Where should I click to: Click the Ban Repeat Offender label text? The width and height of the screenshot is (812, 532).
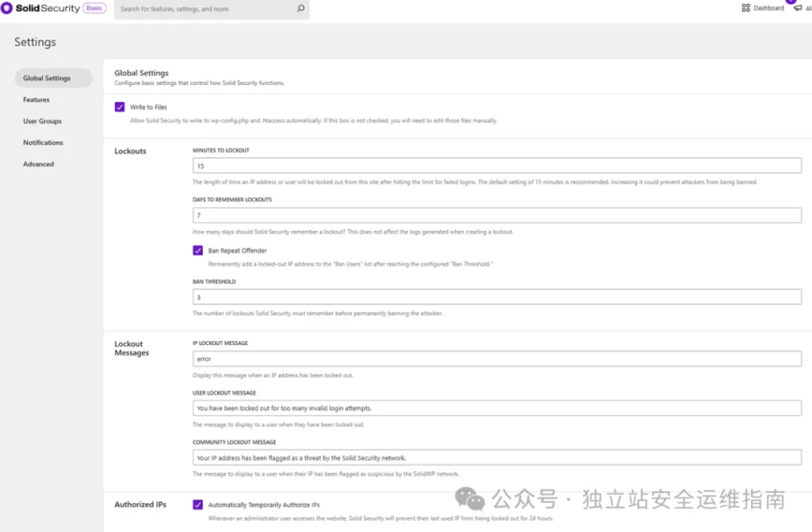(237, 251)
